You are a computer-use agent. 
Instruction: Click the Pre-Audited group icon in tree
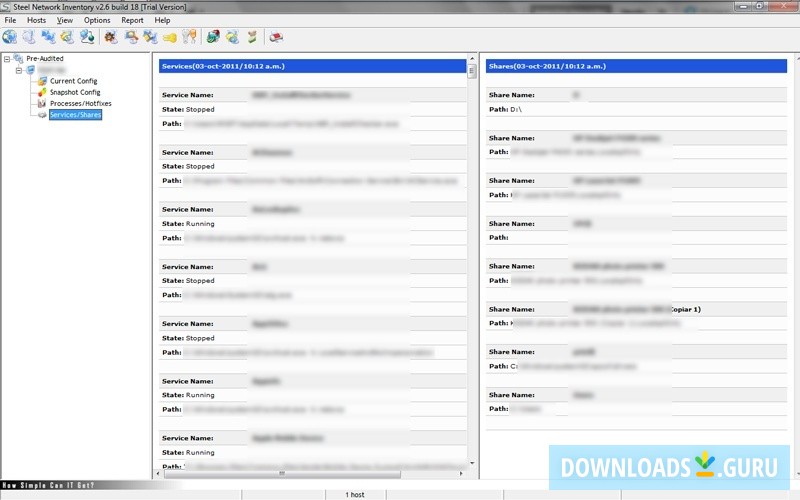pyautogui.click(x=18, y=58)
